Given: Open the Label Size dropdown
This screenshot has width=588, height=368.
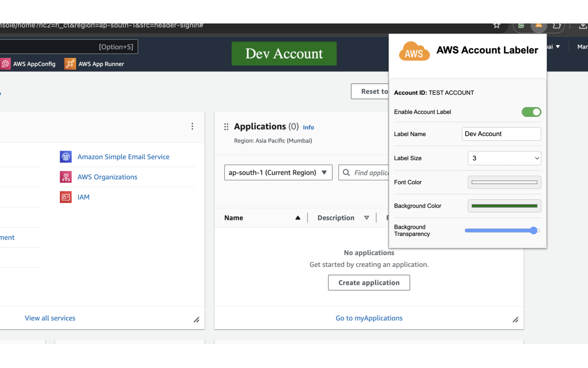Looking at the screenshot, I should 504,158.
